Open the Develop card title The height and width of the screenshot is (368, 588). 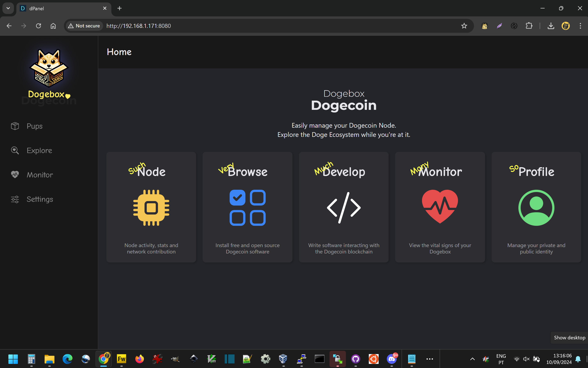point(344,172)
